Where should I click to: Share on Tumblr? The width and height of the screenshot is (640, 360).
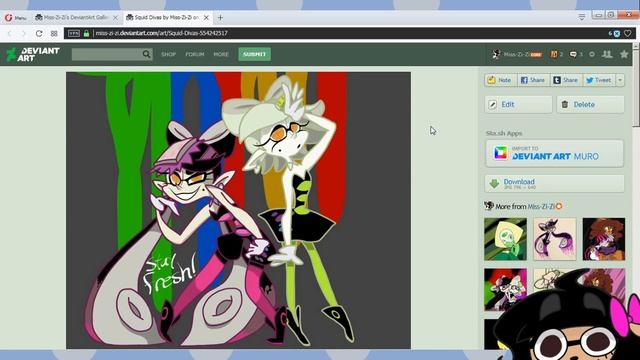pos(566,80)
